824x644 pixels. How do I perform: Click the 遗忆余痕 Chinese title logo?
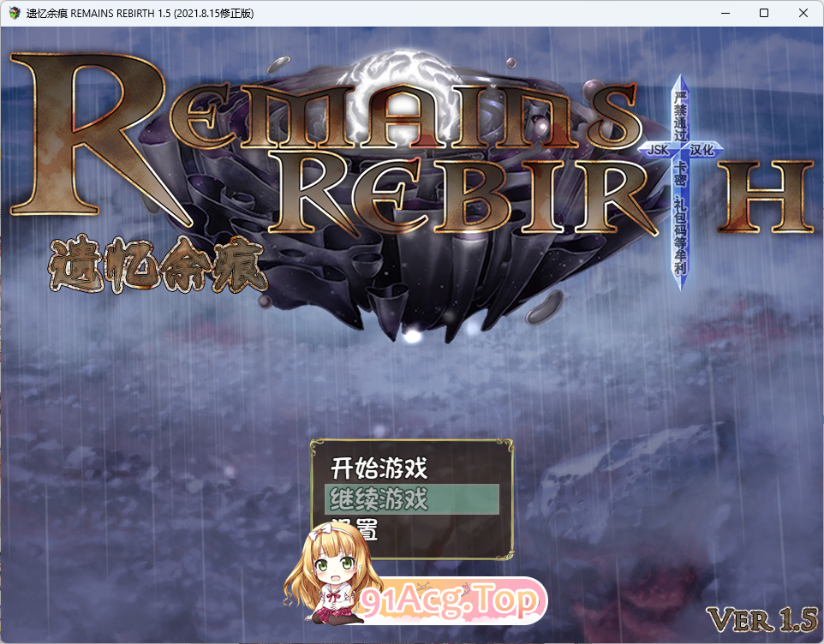pyautogui.click(x=158, y=265)
